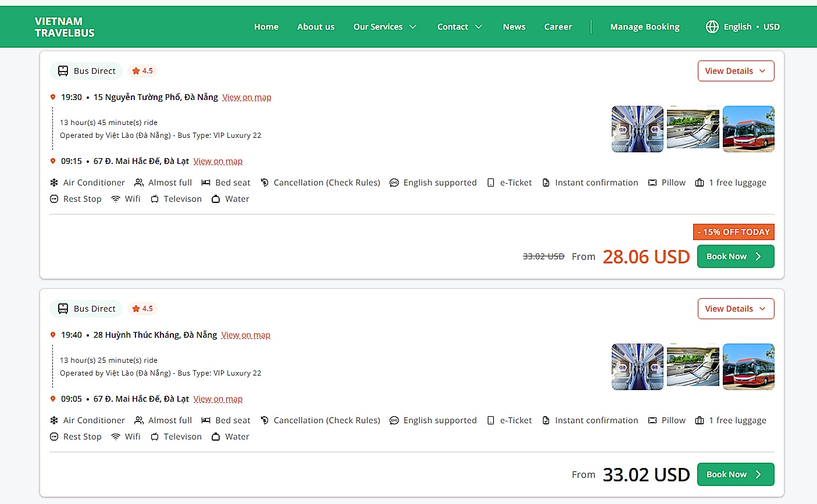Viewport: 817px width, 504px height.
Task: Click Air Conditioner icon in second trip
Action: pyautogui.click(x=54, y=420)
